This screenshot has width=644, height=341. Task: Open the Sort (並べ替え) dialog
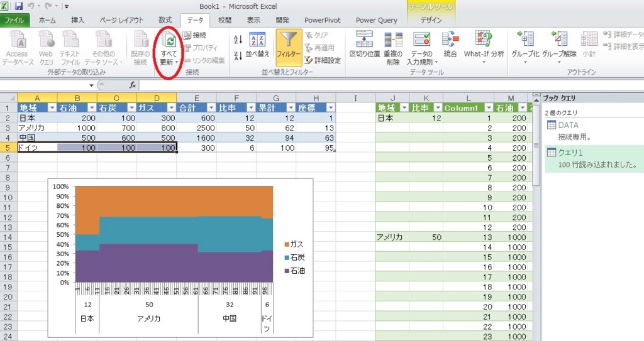click(x=257, y=45)
